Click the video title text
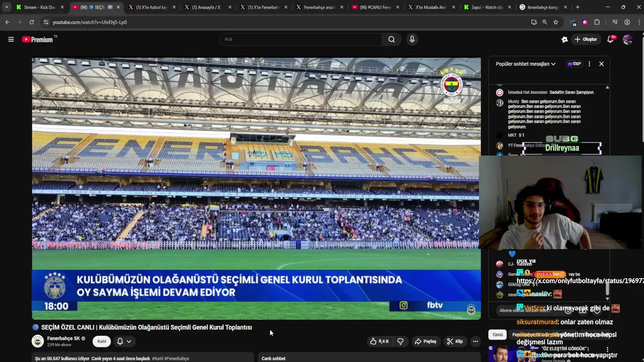This screenshot has width=644, height=362. 146,327
